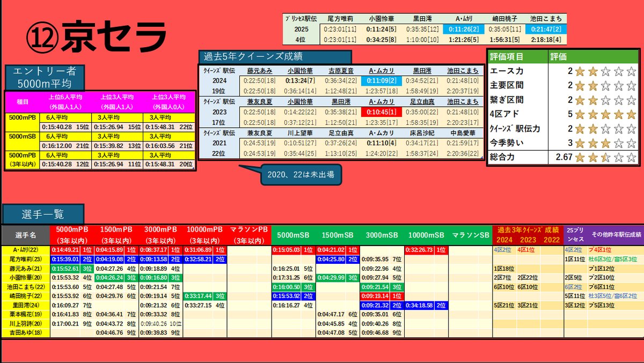Click the star rating beside 総合力 2.67
The image size is (644, 363).
[605, 158]
